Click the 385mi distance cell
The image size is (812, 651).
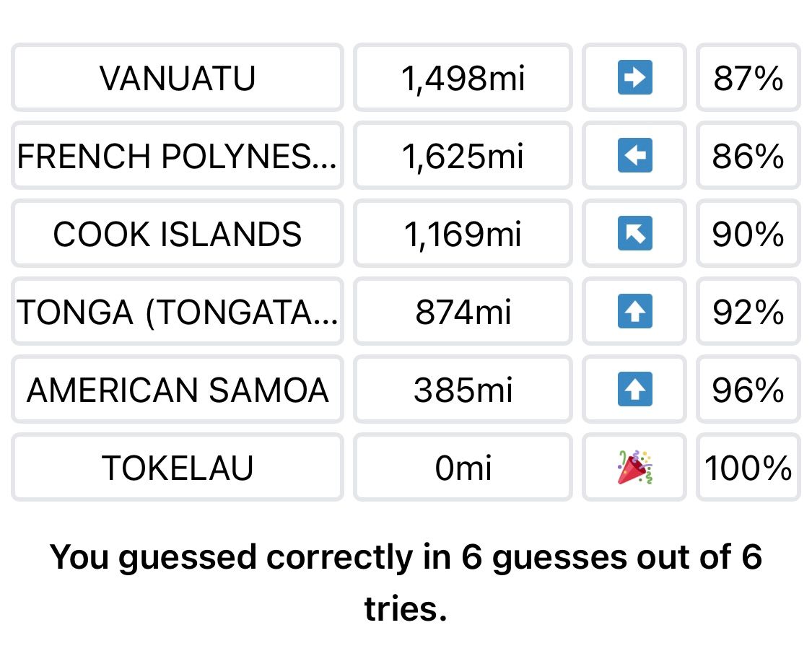pos(463,390)
